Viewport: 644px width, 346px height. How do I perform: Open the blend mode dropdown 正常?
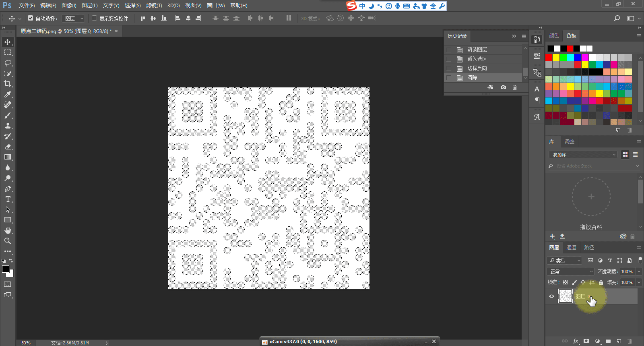(x=571, y=271)
